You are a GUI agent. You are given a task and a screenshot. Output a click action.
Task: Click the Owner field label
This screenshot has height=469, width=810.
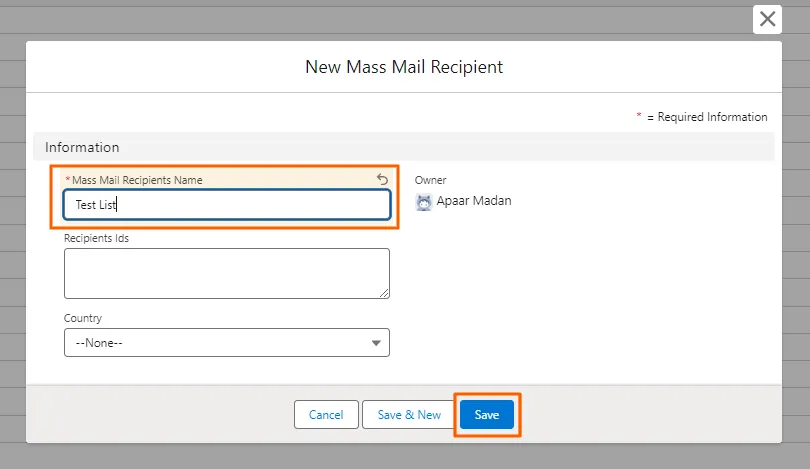(x=431, y=180)
